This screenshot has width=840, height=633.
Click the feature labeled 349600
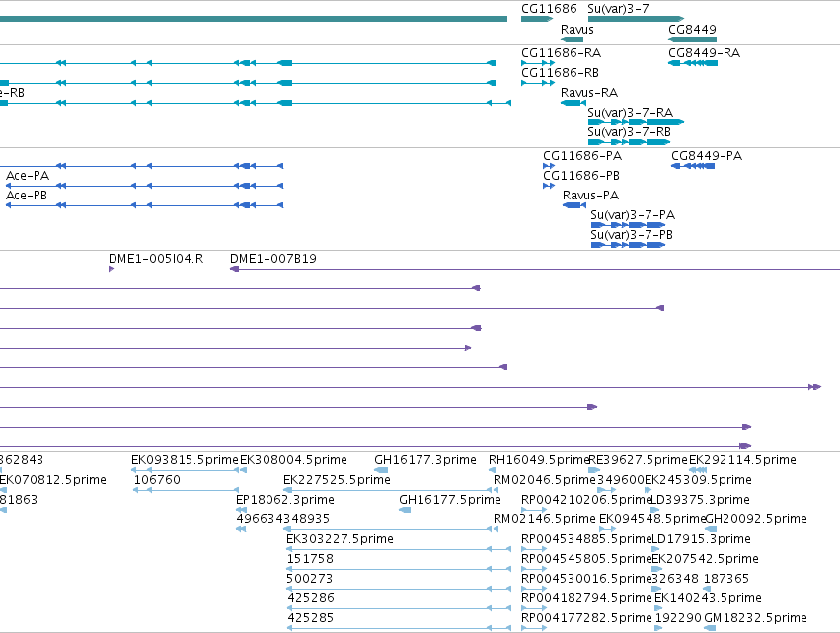coord(606,490)
